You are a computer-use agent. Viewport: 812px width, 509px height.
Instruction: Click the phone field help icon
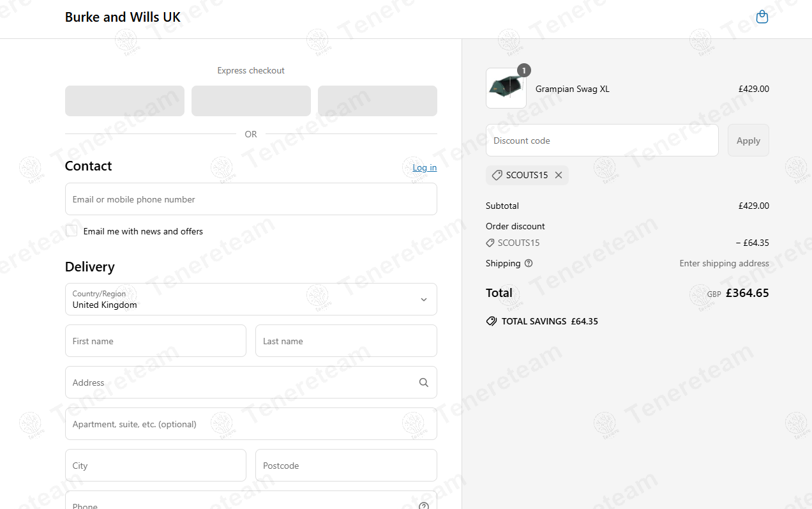click(424, 506)
